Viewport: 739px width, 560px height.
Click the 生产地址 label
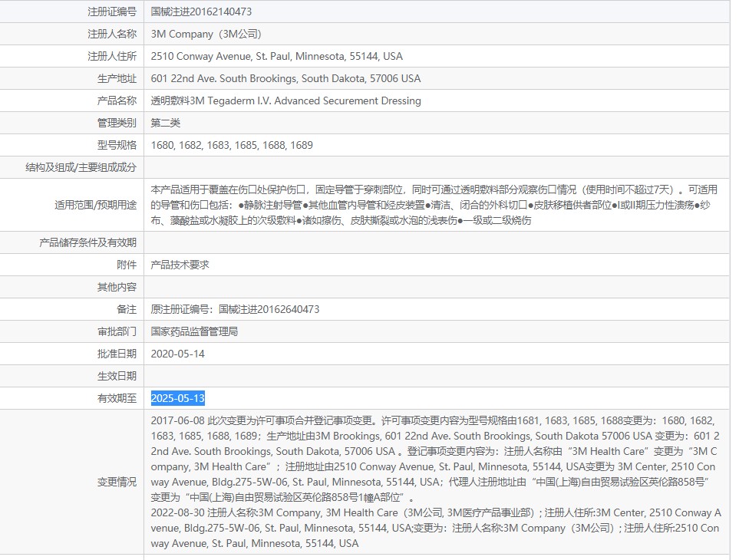coord(117,79)
